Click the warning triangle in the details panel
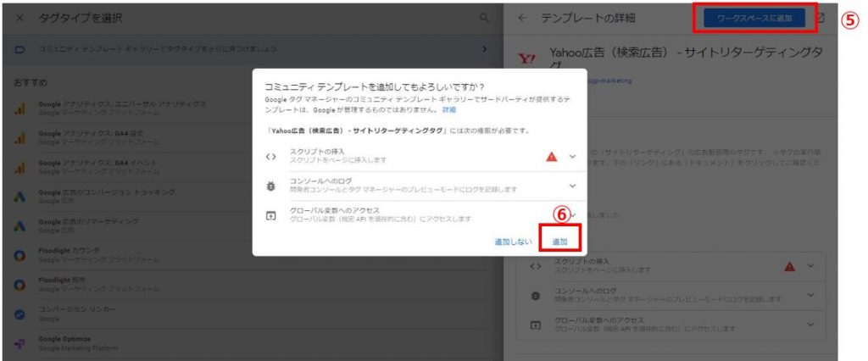This screenshot has height=361, width=868. (x=790, y=266)
